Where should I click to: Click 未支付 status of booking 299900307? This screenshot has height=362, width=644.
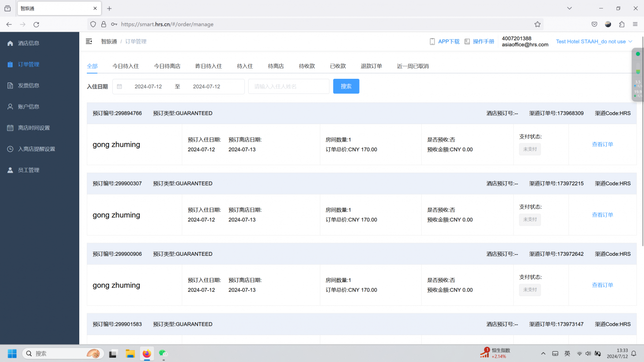pyautogui.click(x=530, y=219)
